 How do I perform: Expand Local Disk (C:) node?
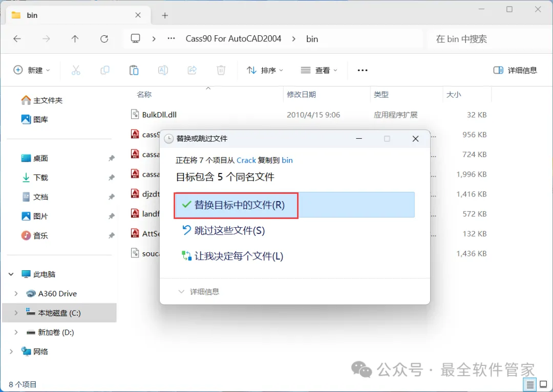point(16,313)
